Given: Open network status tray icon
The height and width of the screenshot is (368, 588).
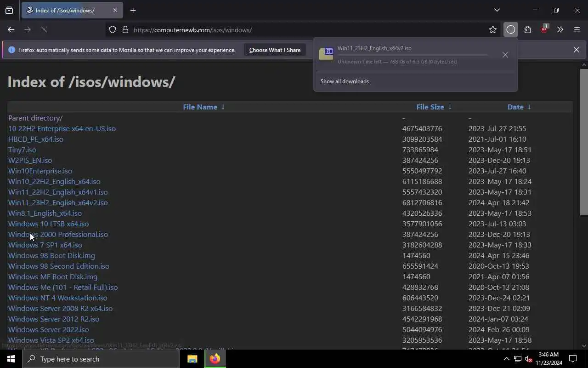Looking at the screenshot, I should click(x=517, y=359).
